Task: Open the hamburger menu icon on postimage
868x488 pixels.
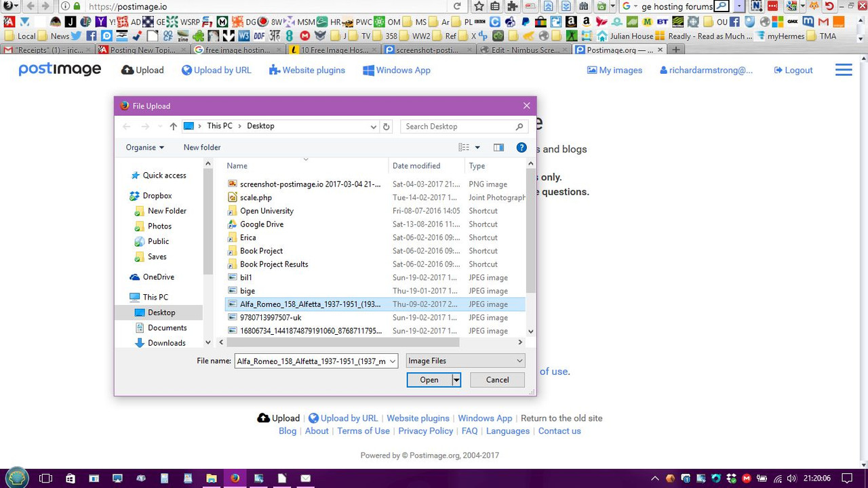Action: coord(844,70)
